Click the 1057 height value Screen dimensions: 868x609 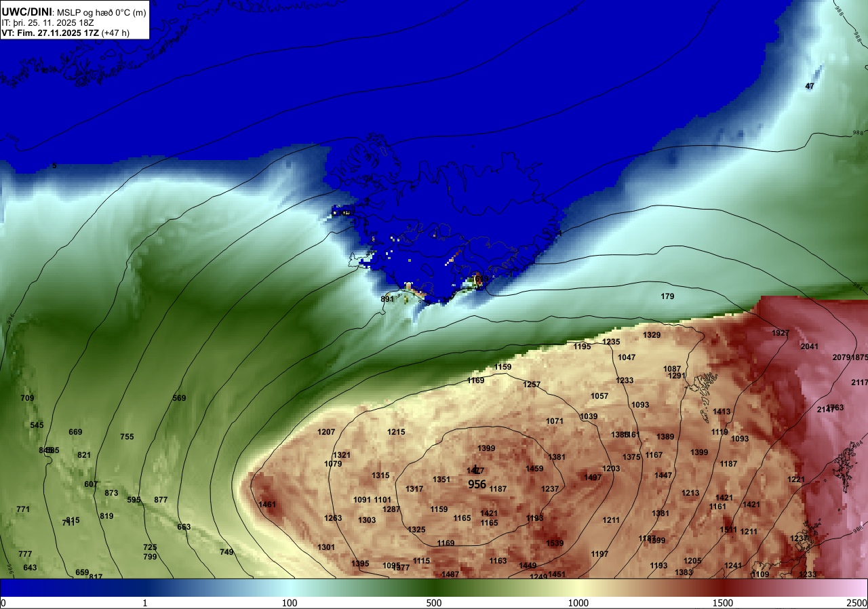point(599,396)
